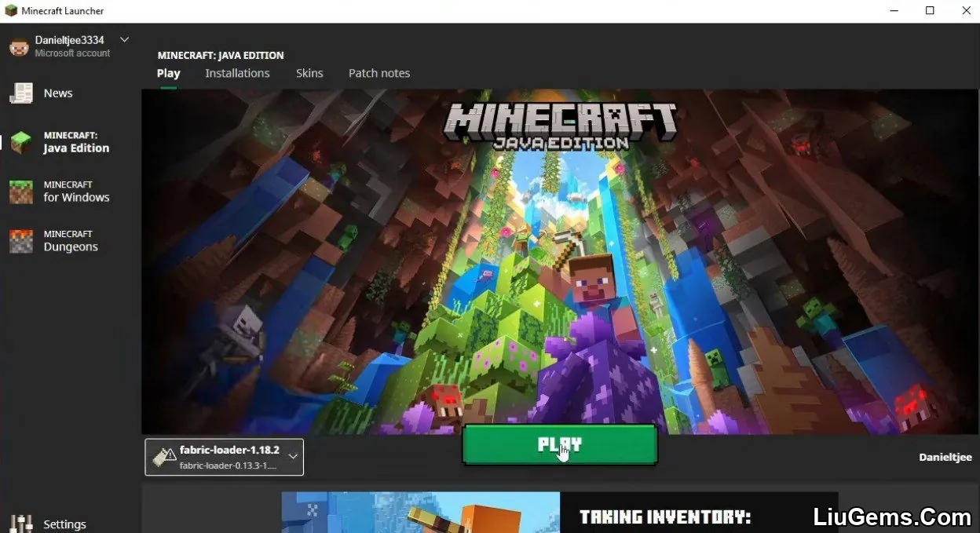This screenshot has width=980, height=533.
Task: Open the Java Edition sidebar label
Action: click(x=76, y=142)
